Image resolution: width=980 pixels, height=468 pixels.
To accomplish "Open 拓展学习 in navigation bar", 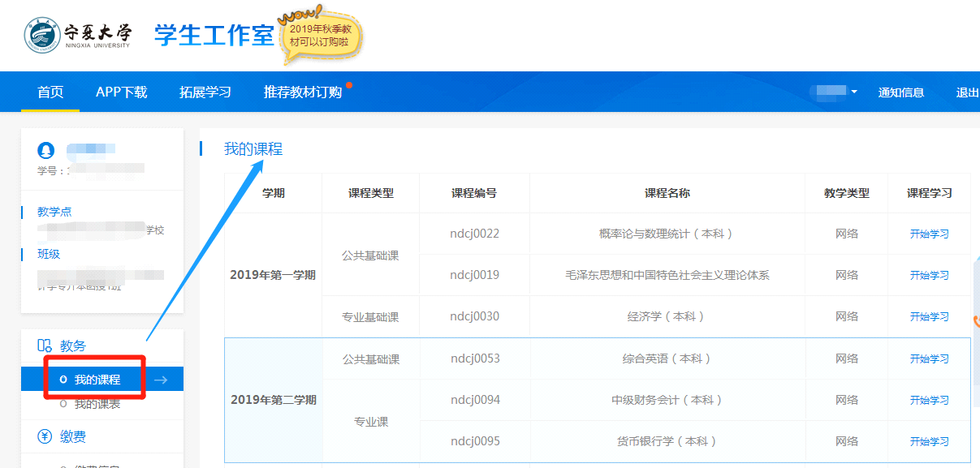I will [205, 92].
